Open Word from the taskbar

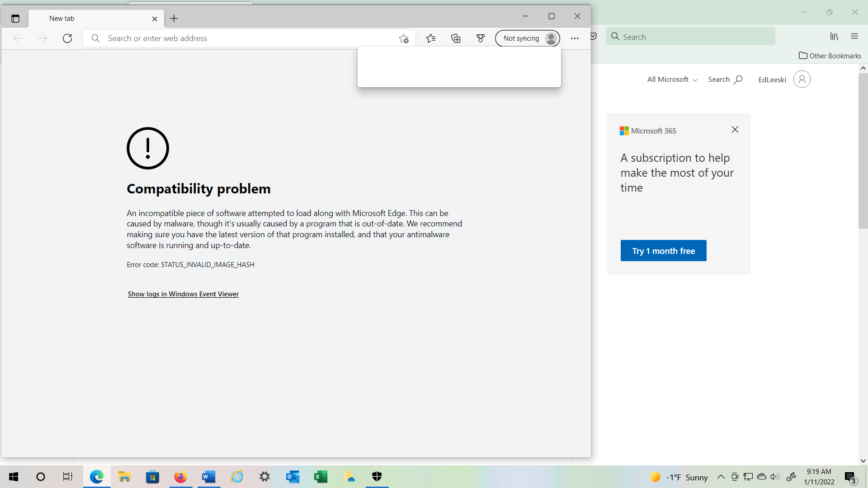(x=208, y=477)
